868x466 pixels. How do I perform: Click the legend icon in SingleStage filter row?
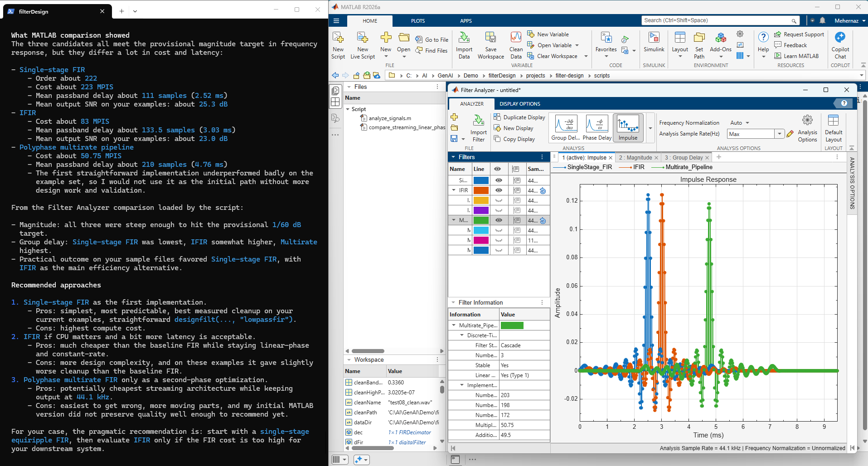[x=517, y=180]
